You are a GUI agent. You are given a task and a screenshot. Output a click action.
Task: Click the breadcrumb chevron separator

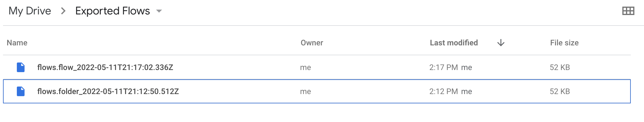(x=63, y=11)
